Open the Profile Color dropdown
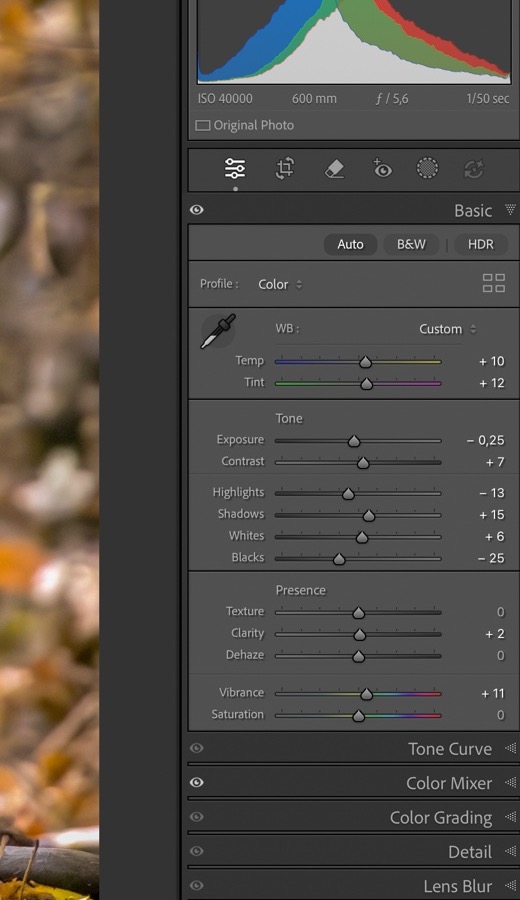The width and height of the screenshot is (520, 900). point(280,284)
